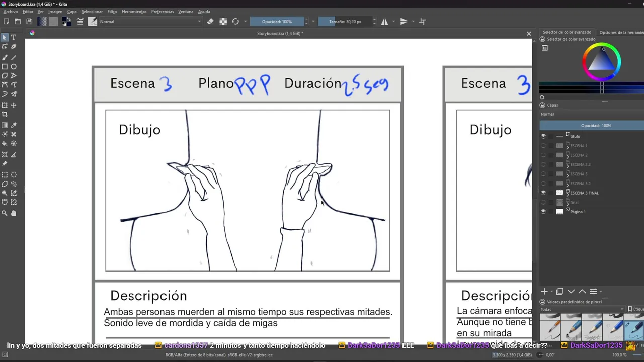Select the shape select arrow tool
644x362 pixels.
coord(5,38)
